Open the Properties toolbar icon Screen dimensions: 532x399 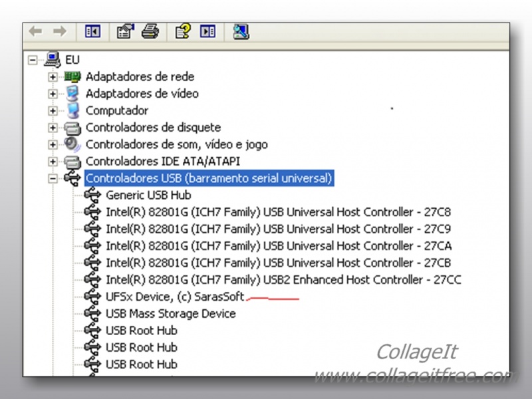pos(125,31)
